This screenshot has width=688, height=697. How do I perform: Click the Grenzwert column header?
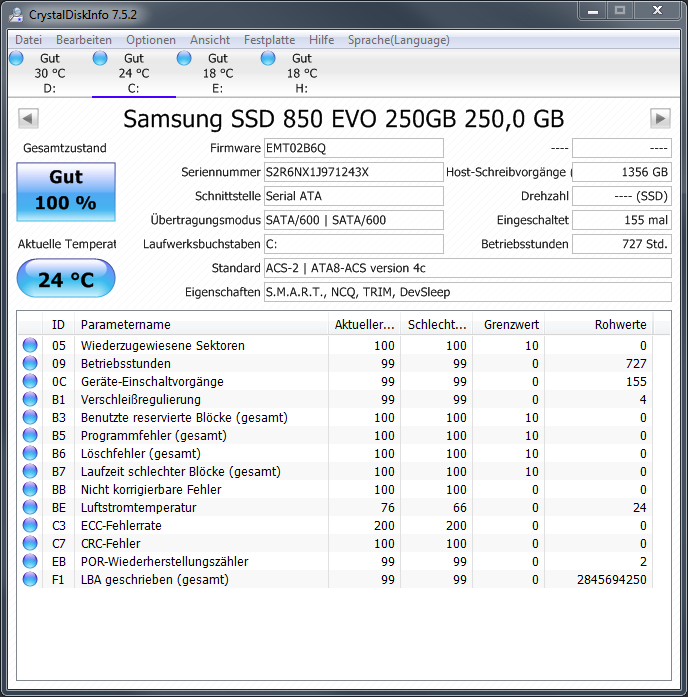509,324
